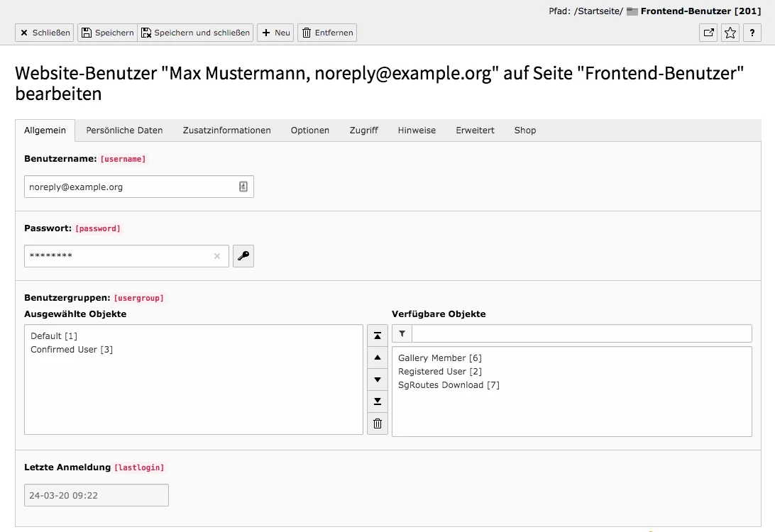Image resolution: width=775 pixels, height=532 pixels.
Task: Open the filter funnel above Verfügbare Objekte
Action: pyautogui.click(x=402, y=333)
